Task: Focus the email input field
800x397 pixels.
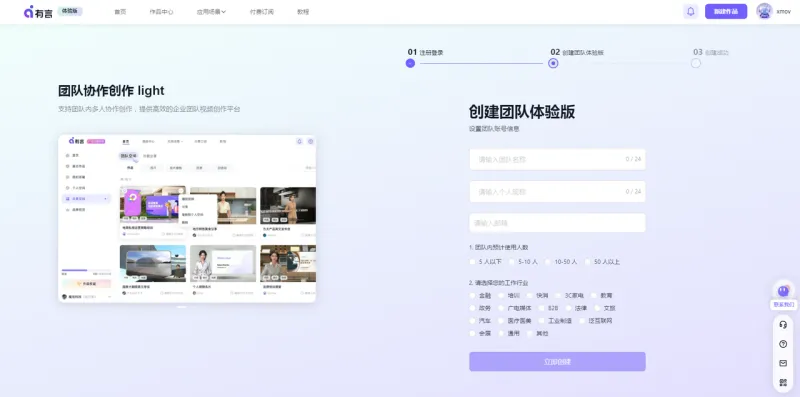Action: [x=557, y=223]
